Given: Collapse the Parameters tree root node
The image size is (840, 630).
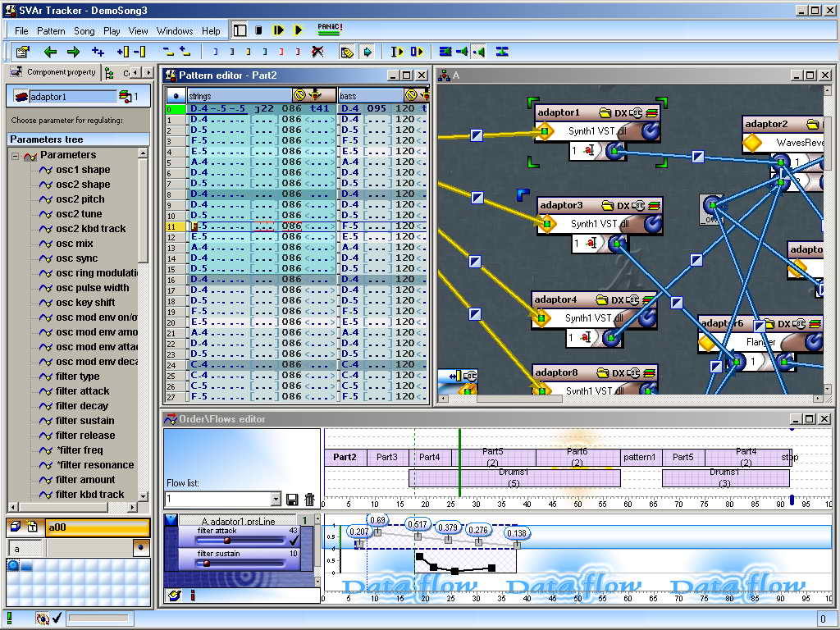Looking at the screenshot, I should (x=15, y=155).
